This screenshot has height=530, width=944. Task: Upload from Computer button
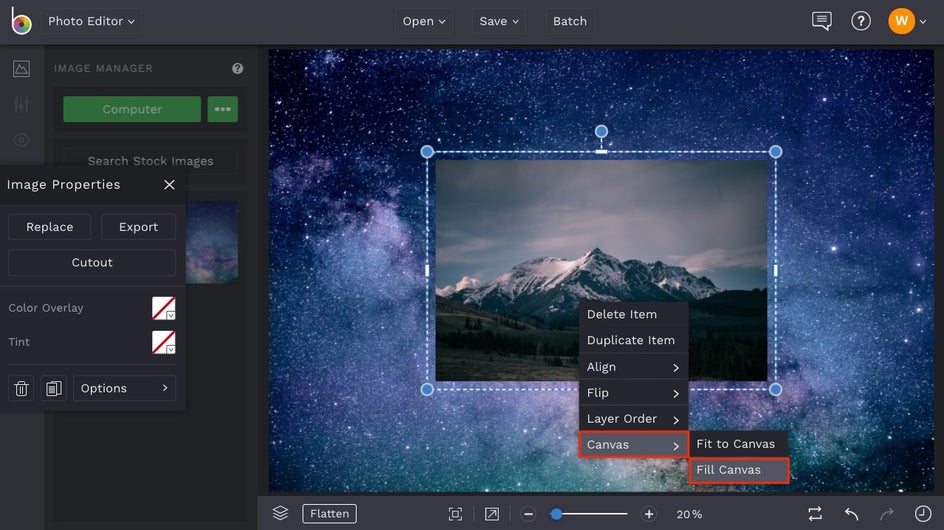point(132,109)
